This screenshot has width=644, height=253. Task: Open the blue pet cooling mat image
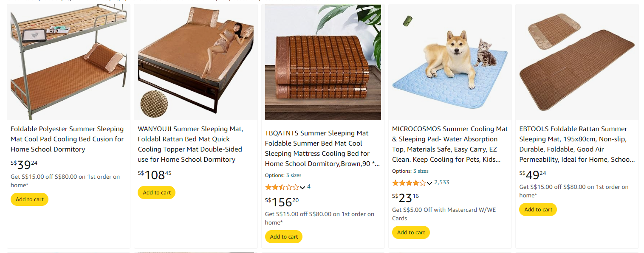[450, 62]
